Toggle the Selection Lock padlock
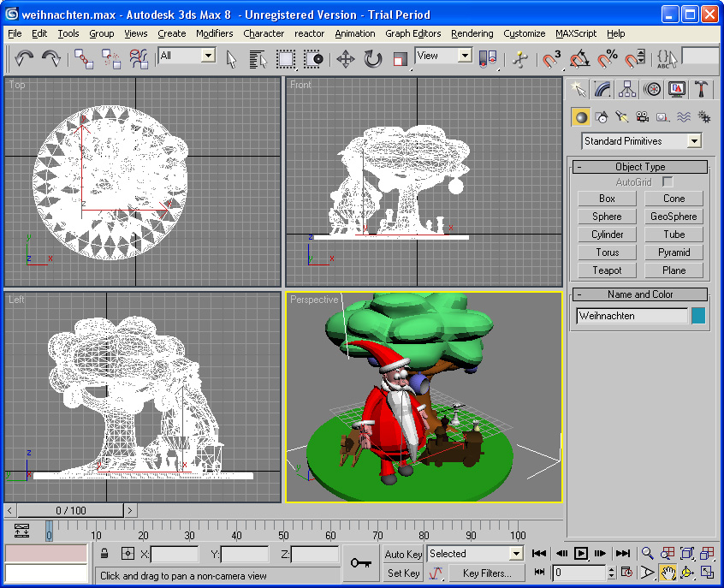The width and height of the screenshot is (724, 588). coord(104,554)
